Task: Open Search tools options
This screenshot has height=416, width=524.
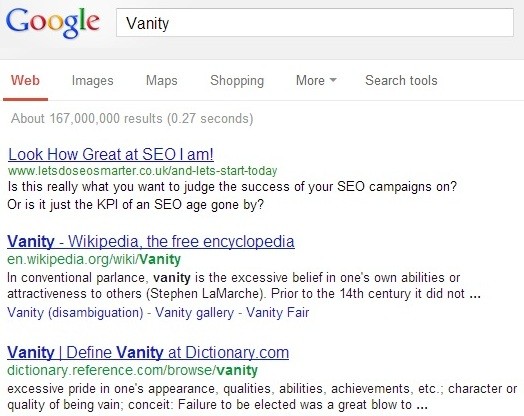Action: [x=401, y=81]
